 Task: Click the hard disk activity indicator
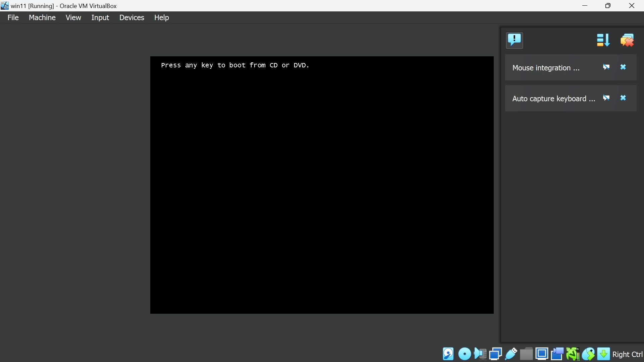tap(448, 354)
